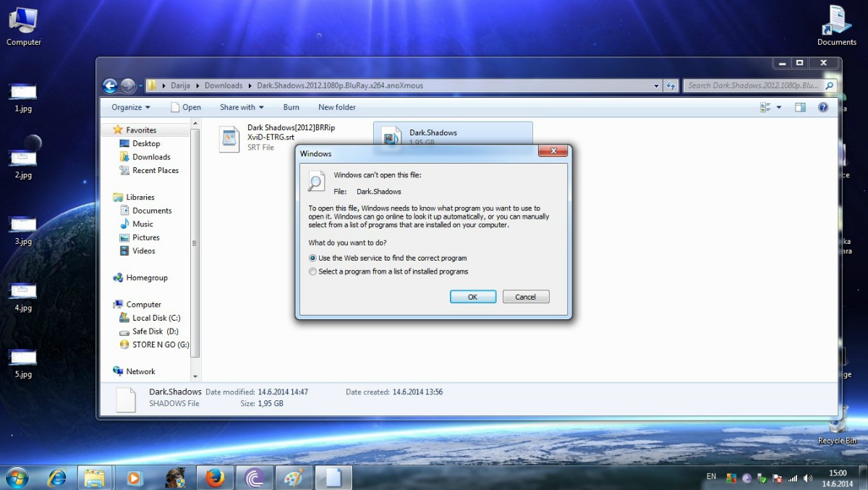Open Documents shortcut on desktop
This screenshot has width=868, height=490.
pyautogui.click(x=837, y=26)
